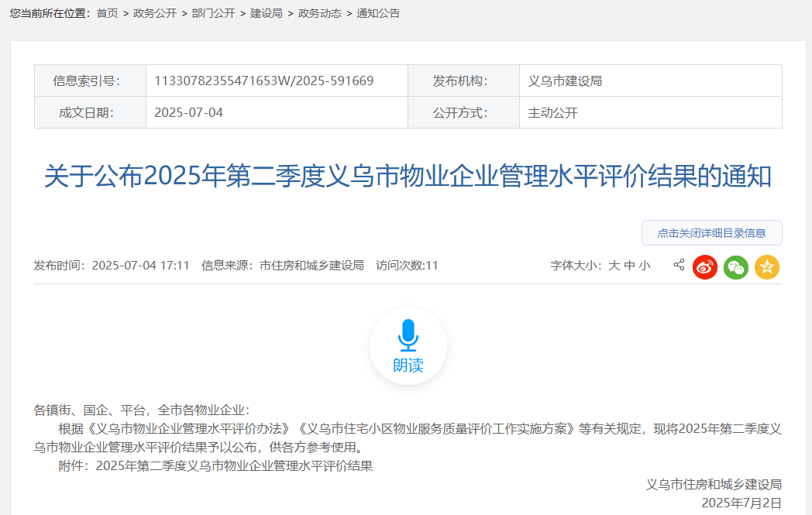Image resolution: width=812 pixels, height=515 pixels.
Task: Click the attachment line 附件：2025年第二季度…评价结果
Action: tap(215, 466)
